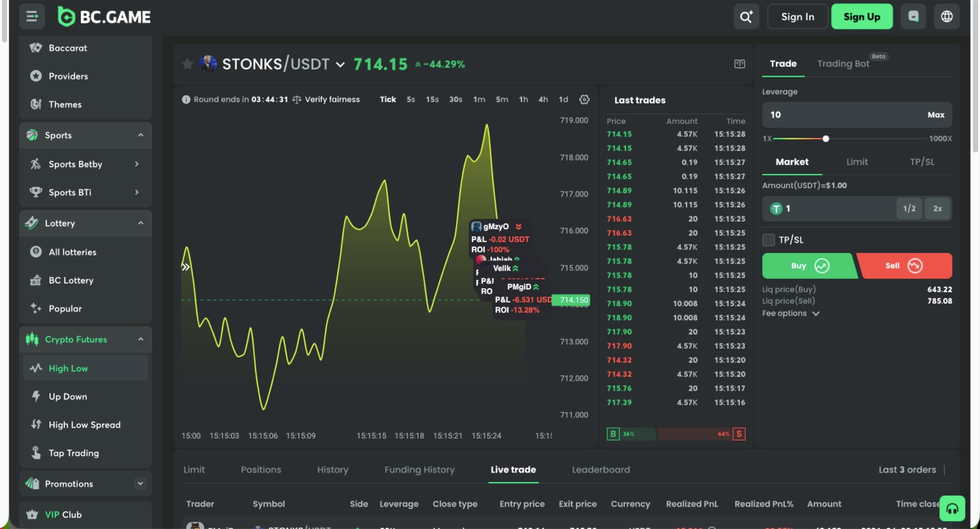Viewport: 980px width, 529px height.
Task: Click the B buy ratio indicator
Action: click(613, 434)
